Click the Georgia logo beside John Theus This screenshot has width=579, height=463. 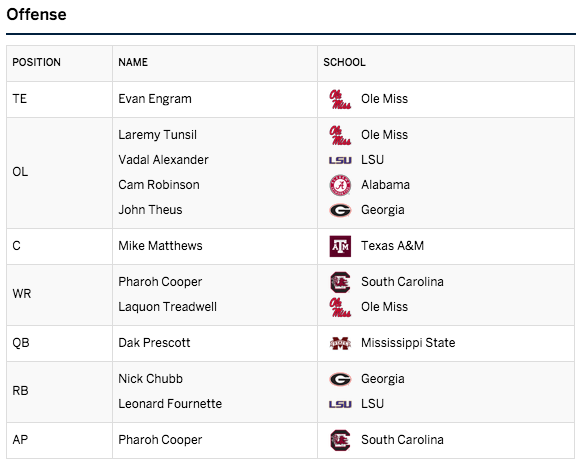tap(340, 210)
